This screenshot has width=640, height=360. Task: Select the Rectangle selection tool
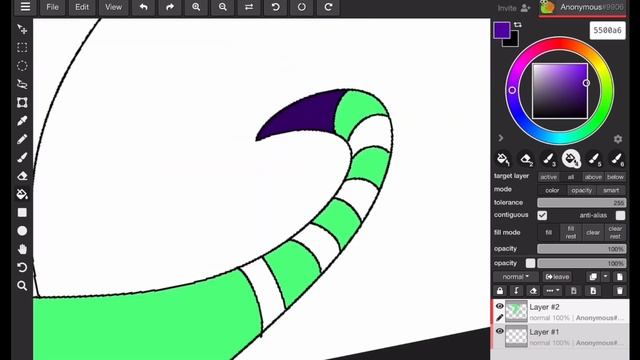tap(22, 48)
